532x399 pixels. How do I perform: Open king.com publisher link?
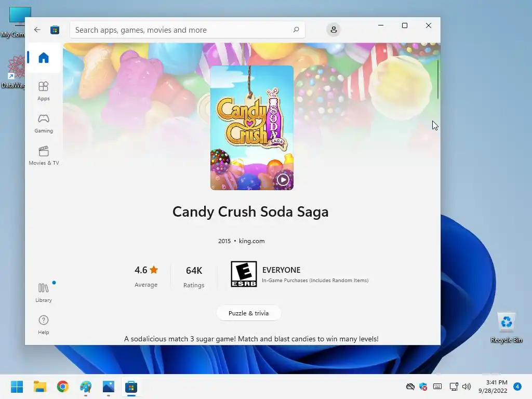(x=252, y=241)
